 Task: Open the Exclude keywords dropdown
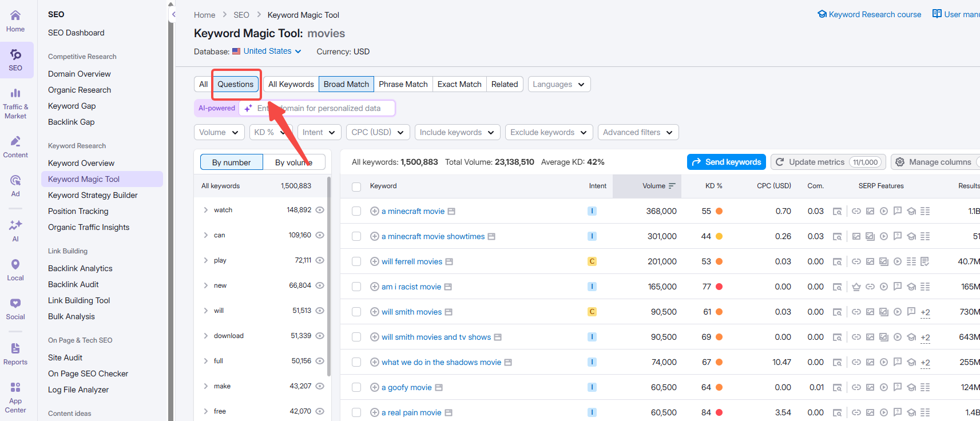(x=549, y=132)
